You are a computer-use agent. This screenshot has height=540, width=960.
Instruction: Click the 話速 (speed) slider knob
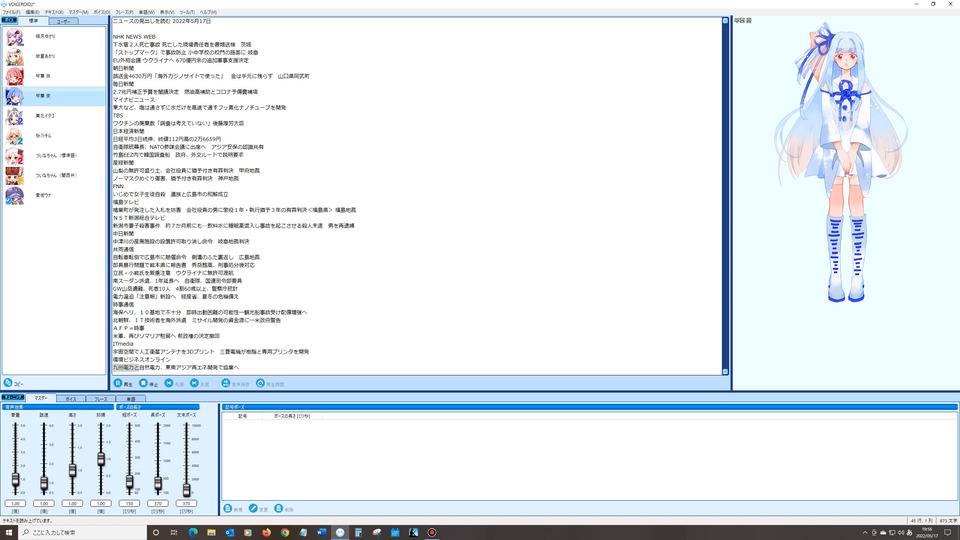pos(44,484)
